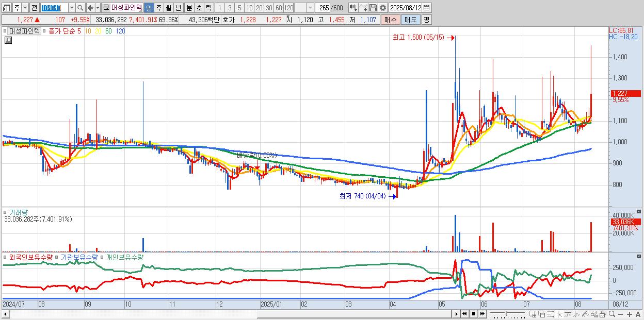The image size is (644, 320).
Task: Toggle the 거래량 volume indicator checkbox
Action: tap(6, 212)
